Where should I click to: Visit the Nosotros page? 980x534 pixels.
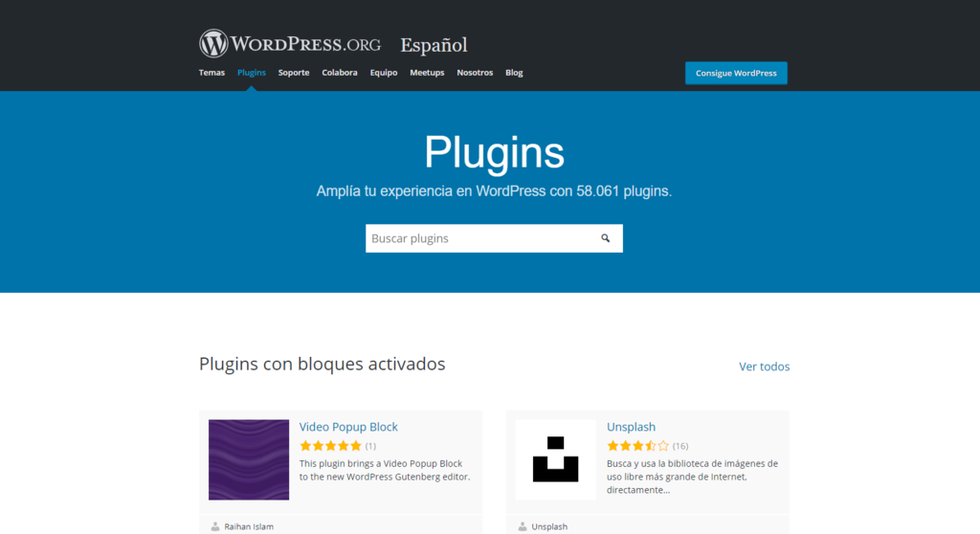475,73
